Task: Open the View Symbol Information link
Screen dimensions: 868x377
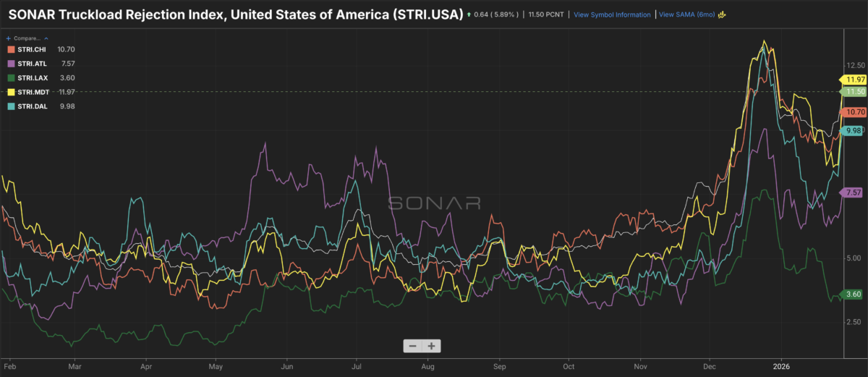Action: click(x=612, y=14)
